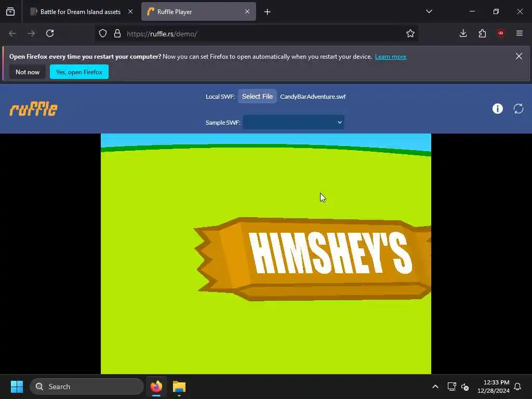
Task: Open the extensions puzzle icon
Action: click(x=482, y=33)
